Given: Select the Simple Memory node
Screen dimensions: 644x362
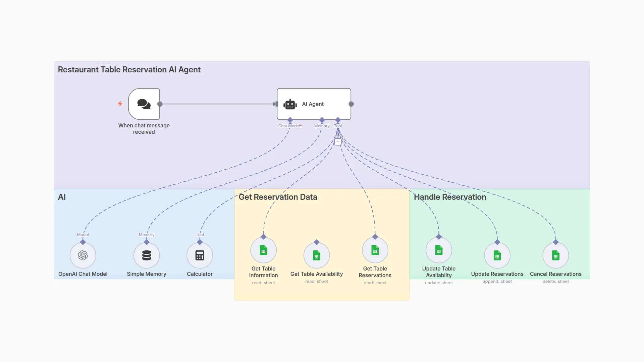Looking at the screenshot, I should click(x=147, y=255).
